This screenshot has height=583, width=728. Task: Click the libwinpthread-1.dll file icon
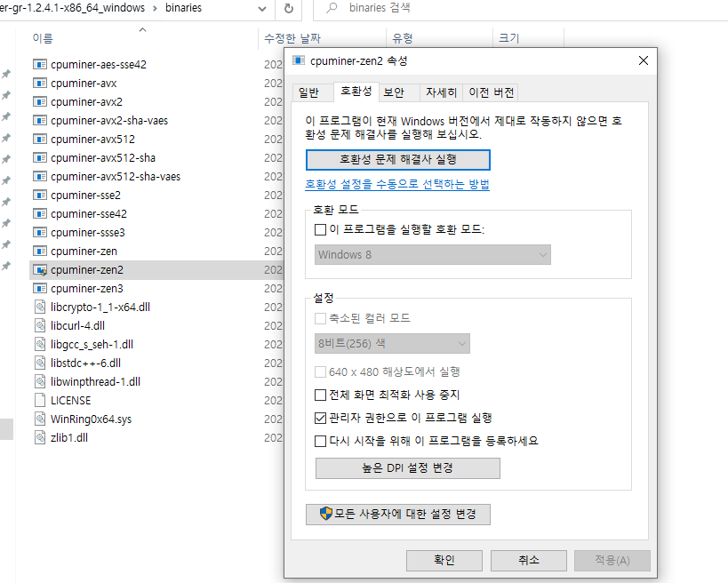click(40, 381)
